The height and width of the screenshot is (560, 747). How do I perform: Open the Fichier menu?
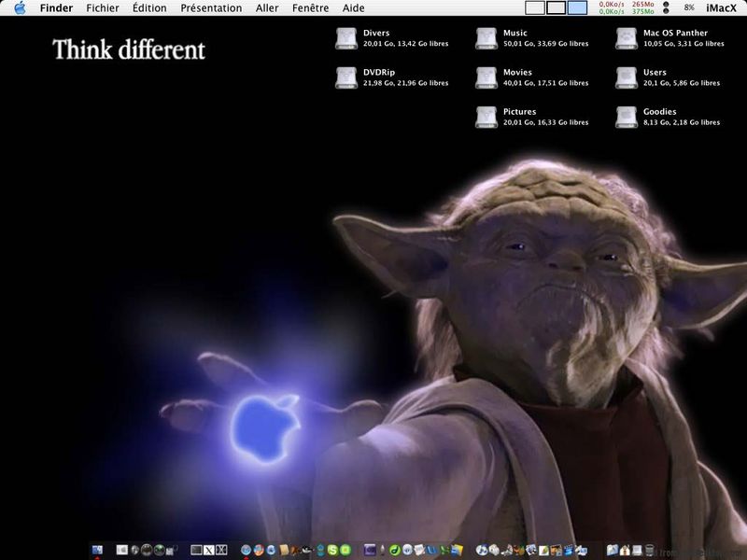[x=103, y=8]
